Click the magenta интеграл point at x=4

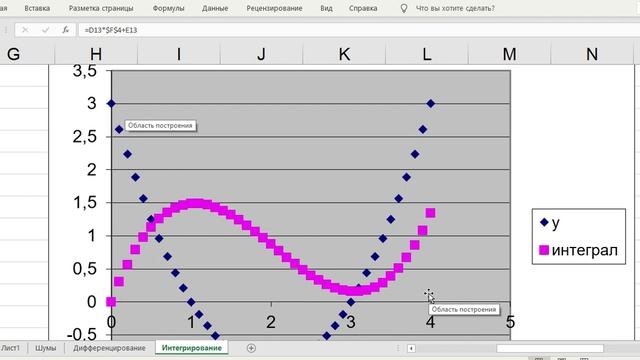point(430,213)
